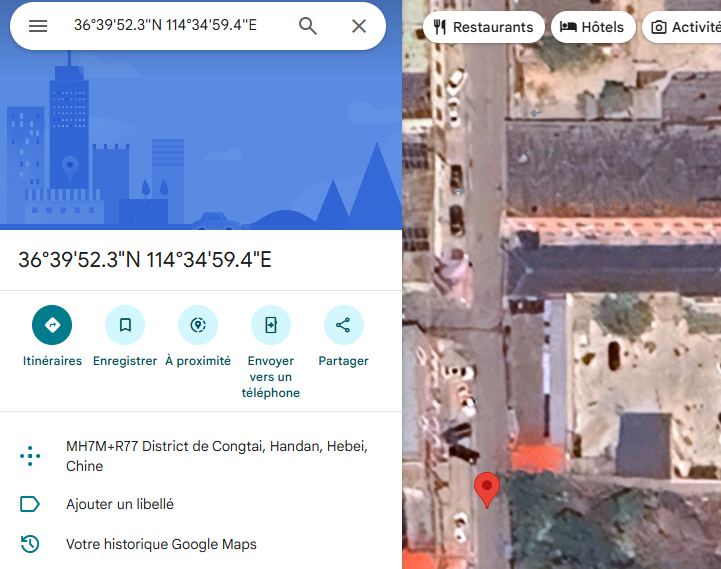The width and height of the screenshot is (721, 569).
Task: Clear the search with the X icon
Action: [359, 26]
